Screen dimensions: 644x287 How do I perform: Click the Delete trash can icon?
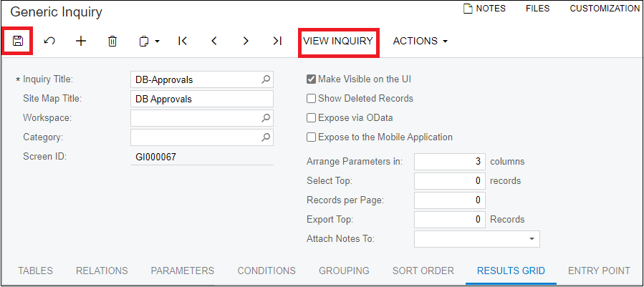tap(112, 41)
